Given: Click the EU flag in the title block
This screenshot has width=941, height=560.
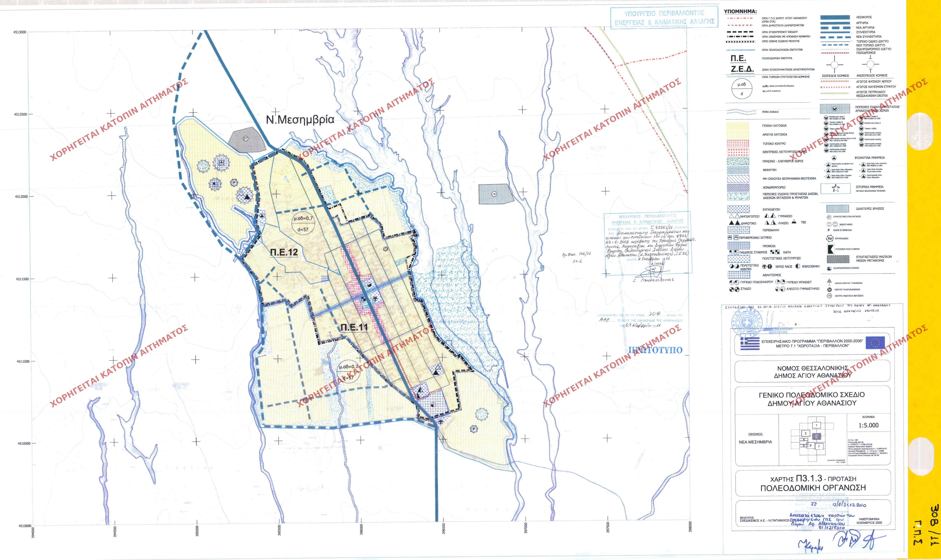Looking at the screenshot, I should [875, 343].
